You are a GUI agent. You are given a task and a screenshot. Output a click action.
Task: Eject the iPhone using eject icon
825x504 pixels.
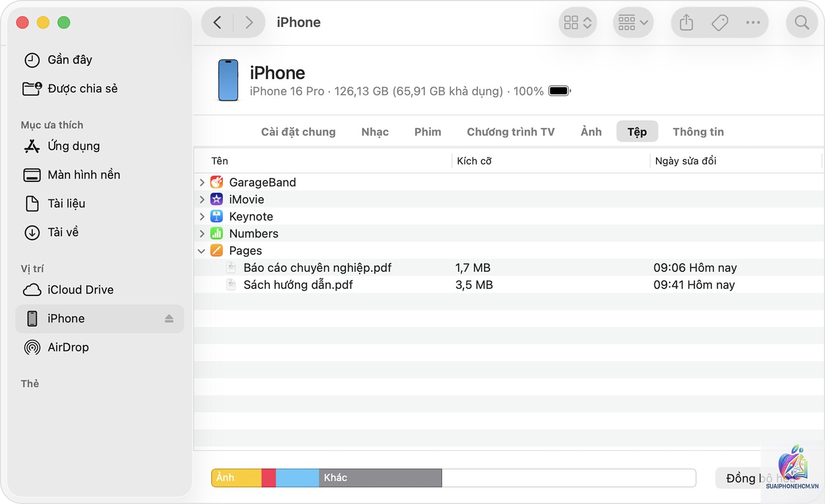(x=169, y=319)
